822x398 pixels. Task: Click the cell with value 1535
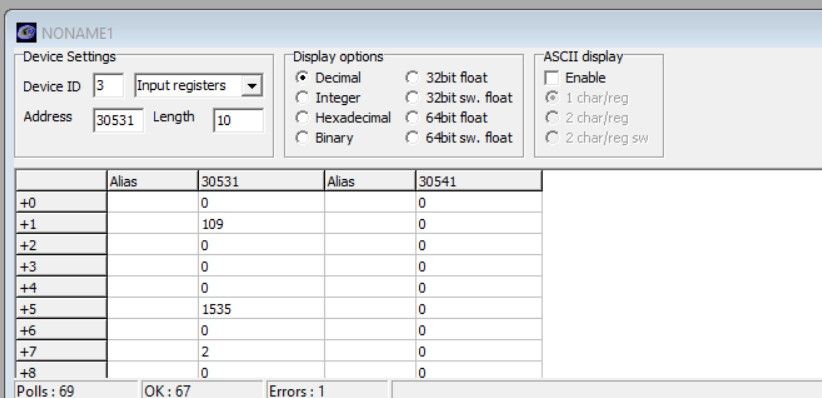(x=261, y=309)
